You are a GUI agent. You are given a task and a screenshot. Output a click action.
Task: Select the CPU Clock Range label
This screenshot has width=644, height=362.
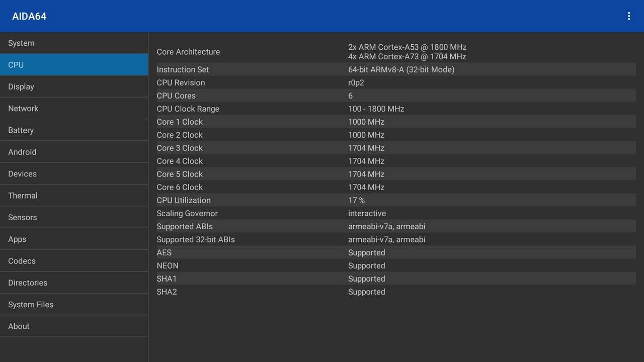click(x=188, y=109)
